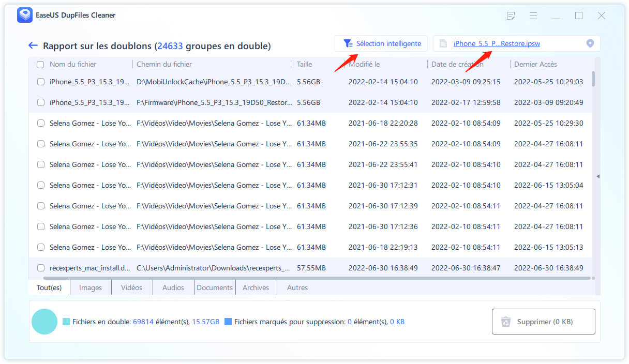Check Selena Gomez row modified 2021-06-30 17:12:31
The width and height of the screenshot is (629, 364).
click(40, 185)
